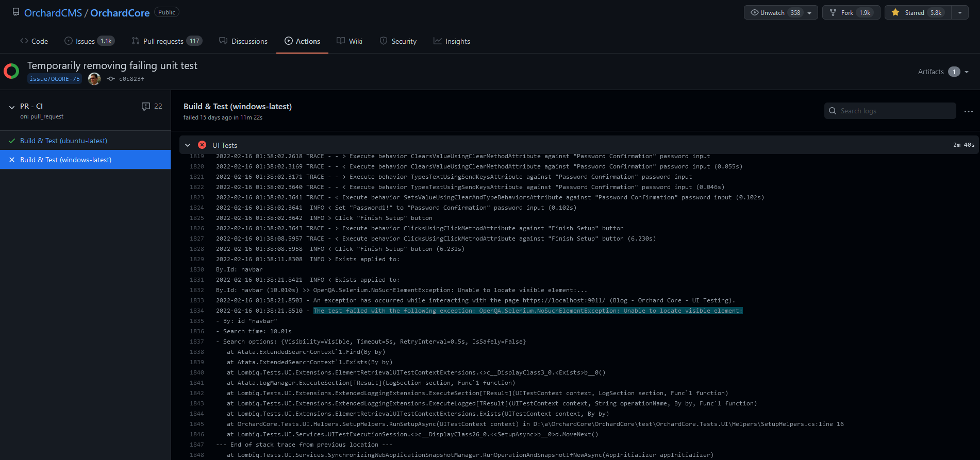This screenshot has height=460, width=980.
Task: Click the Fork button
Action: (x=851, y=12)
